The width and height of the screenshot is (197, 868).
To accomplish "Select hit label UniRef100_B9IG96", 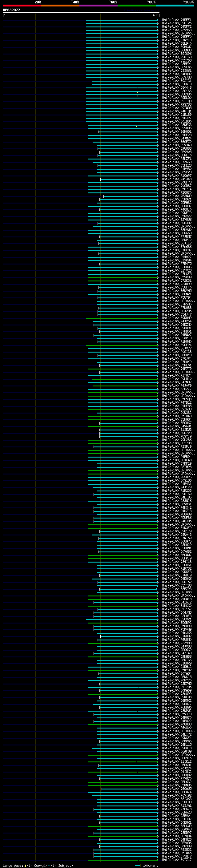I will 176,54.
